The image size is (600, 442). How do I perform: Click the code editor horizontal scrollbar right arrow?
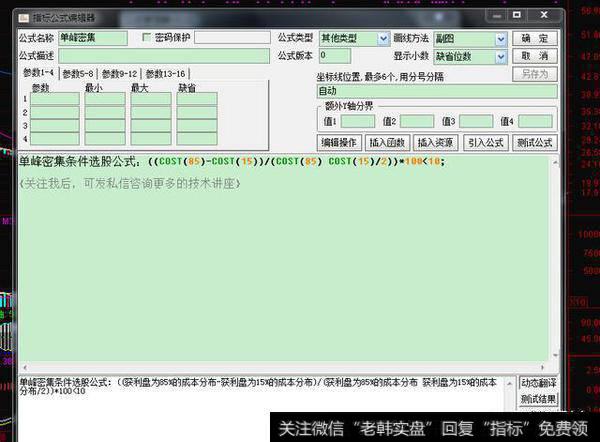[542, 367]
